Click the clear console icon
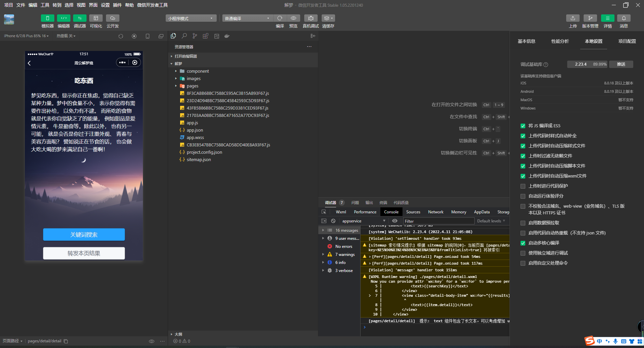644x348 pixels. [333, 221]
